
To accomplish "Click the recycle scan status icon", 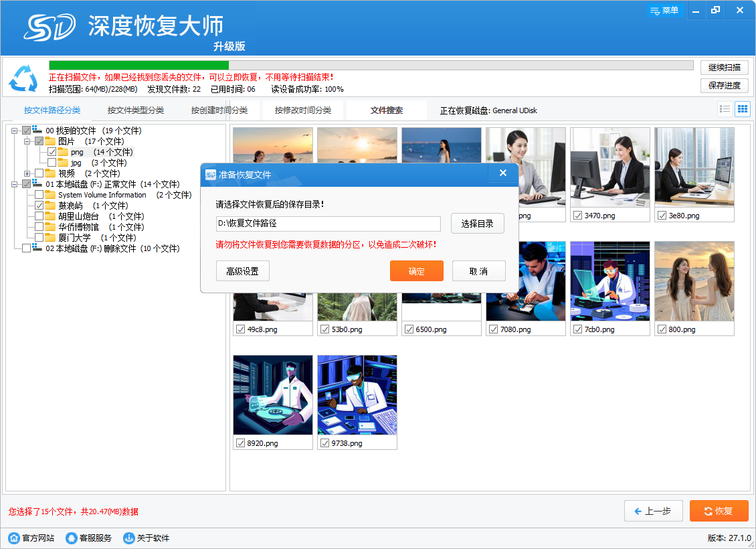I will [23, 78].
